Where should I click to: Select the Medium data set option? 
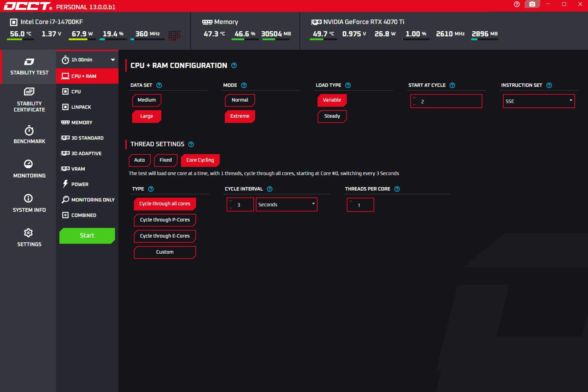click(x=147, y=100)
